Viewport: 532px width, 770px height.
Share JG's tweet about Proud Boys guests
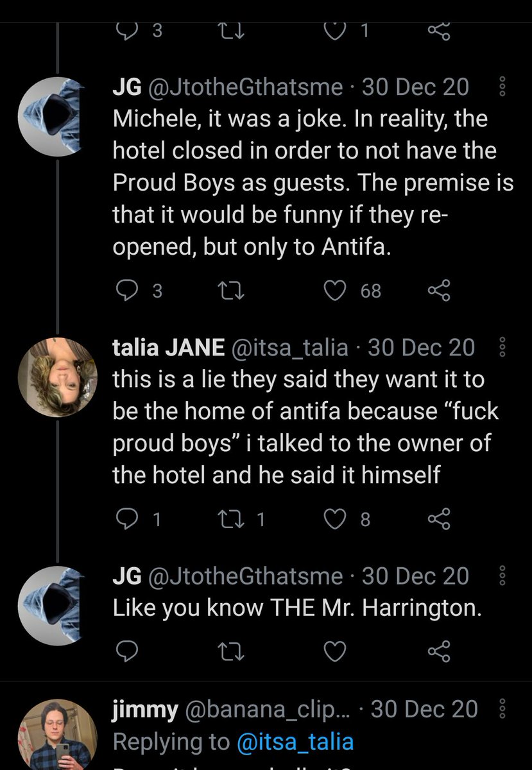pos(439,291)
